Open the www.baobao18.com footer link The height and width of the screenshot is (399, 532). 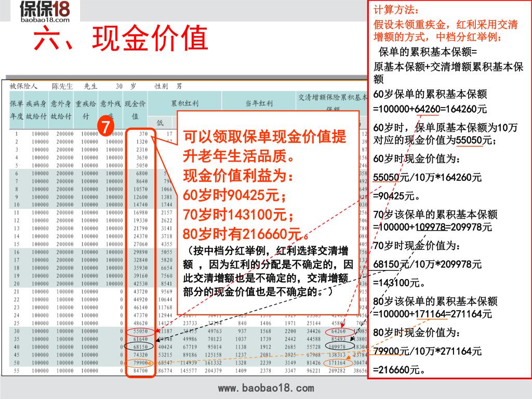tap(266, 388)
